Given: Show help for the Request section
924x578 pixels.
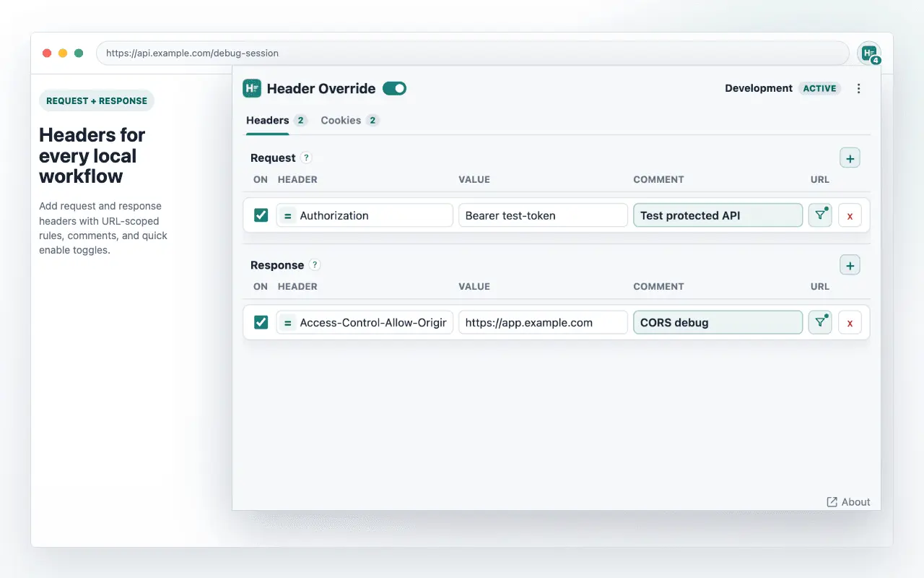Looking at the screenshot, I should pyautogui.click(x=306, y=158).
